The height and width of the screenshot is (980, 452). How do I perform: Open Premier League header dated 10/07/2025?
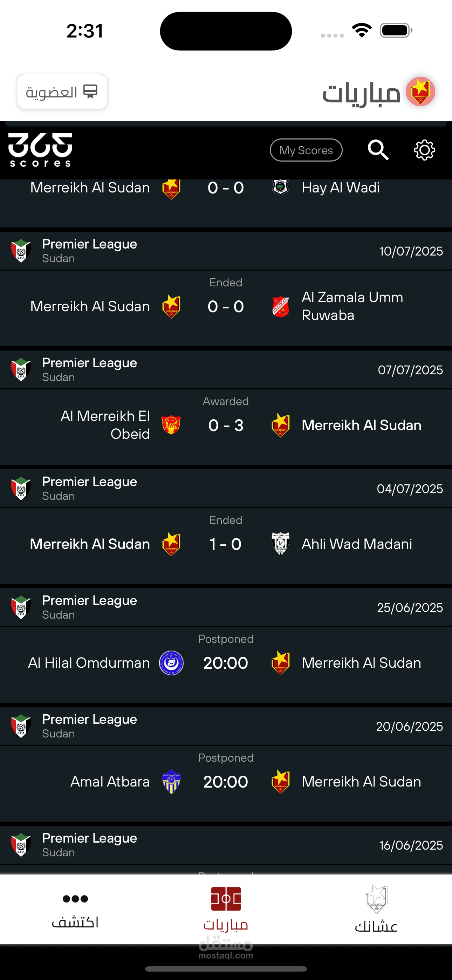(226, 251)
